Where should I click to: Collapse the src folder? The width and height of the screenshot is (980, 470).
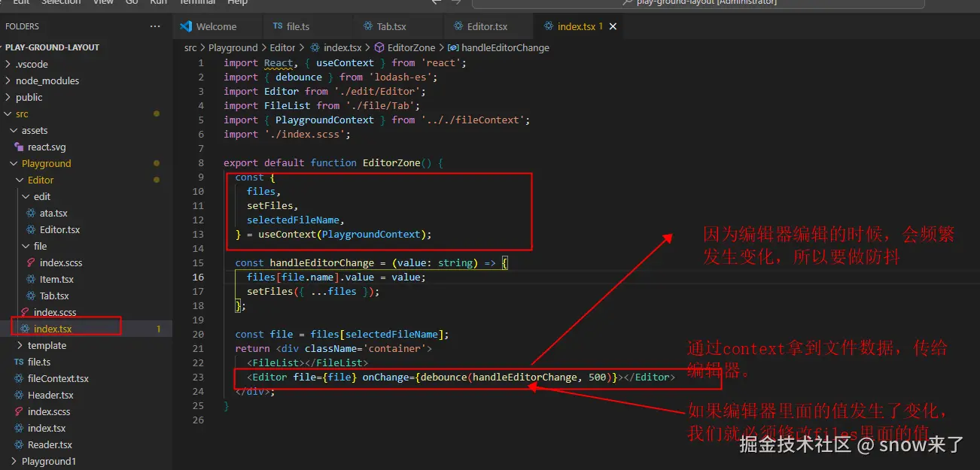(22, 114)
